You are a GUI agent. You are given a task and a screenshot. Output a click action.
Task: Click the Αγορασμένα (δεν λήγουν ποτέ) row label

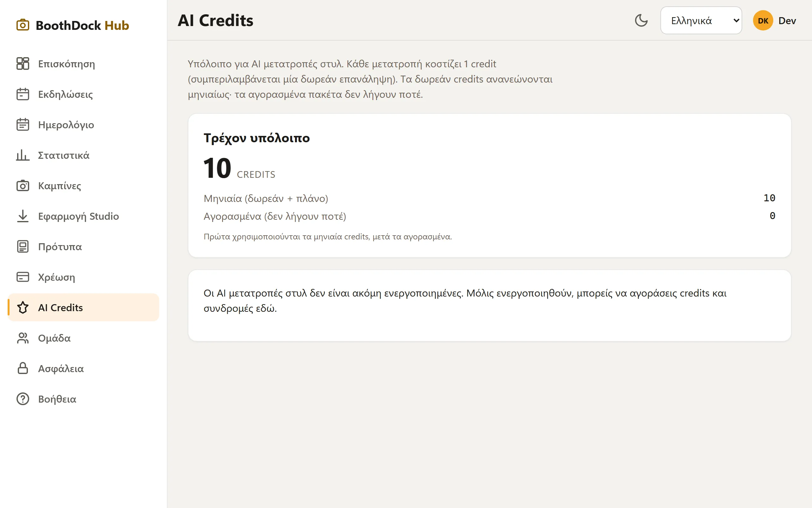pyautogui.click(x=275, y=216)
